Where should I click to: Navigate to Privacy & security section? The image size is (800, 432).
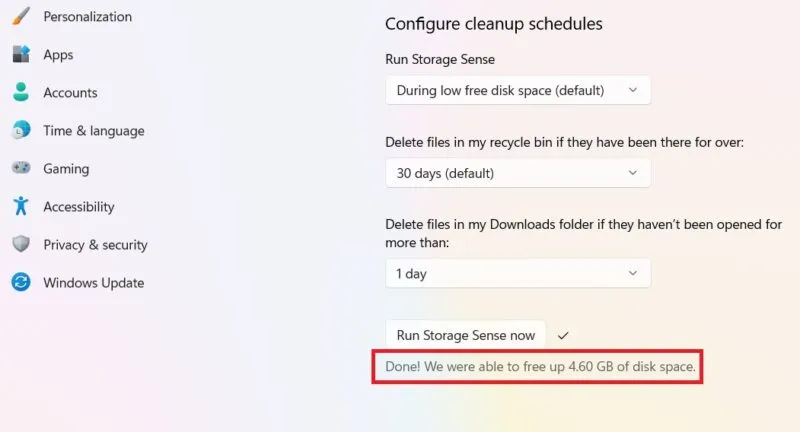click(95, 245)
